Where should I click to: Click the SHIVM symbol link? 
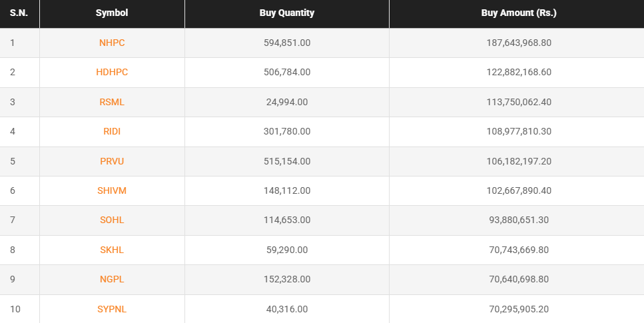point(112,190)
